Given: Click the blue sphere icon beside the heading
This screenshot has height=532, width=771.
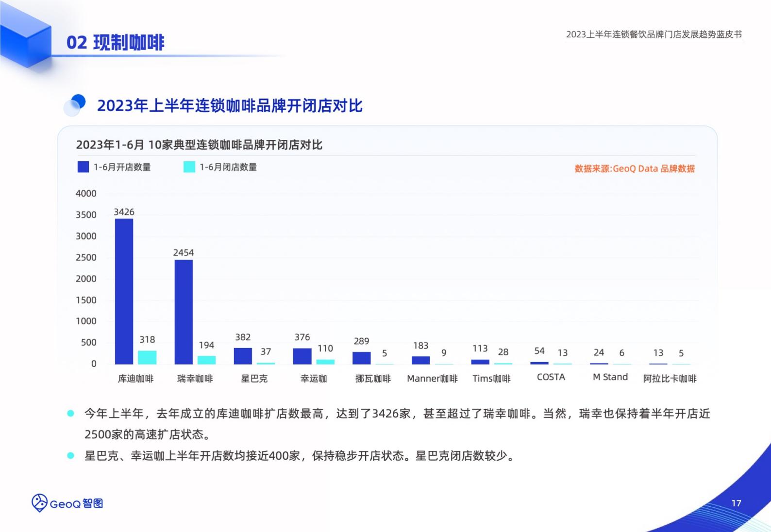Looking at the screenshot, I should click(x=75, y=105).
